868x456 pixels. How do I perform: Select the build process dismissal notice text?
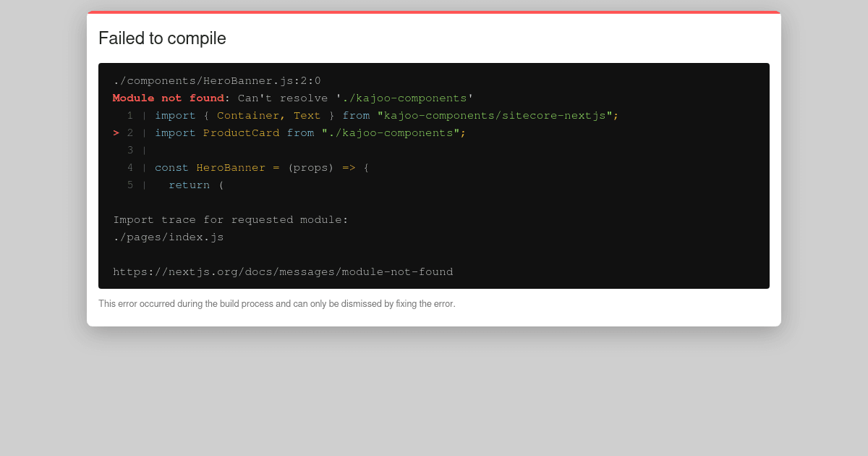(277, 303)
